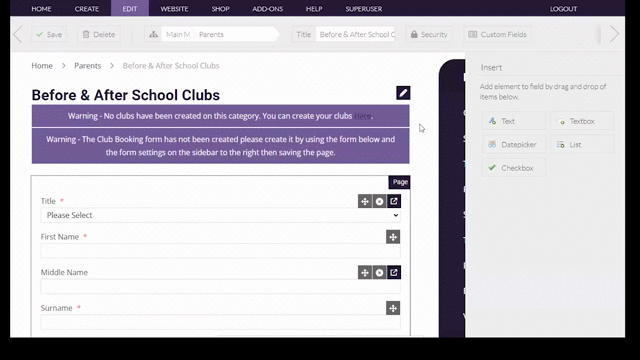This screenshot has width=640, height=360.
Task: Remove the Title field with delete icon
Action: point(379,201)
